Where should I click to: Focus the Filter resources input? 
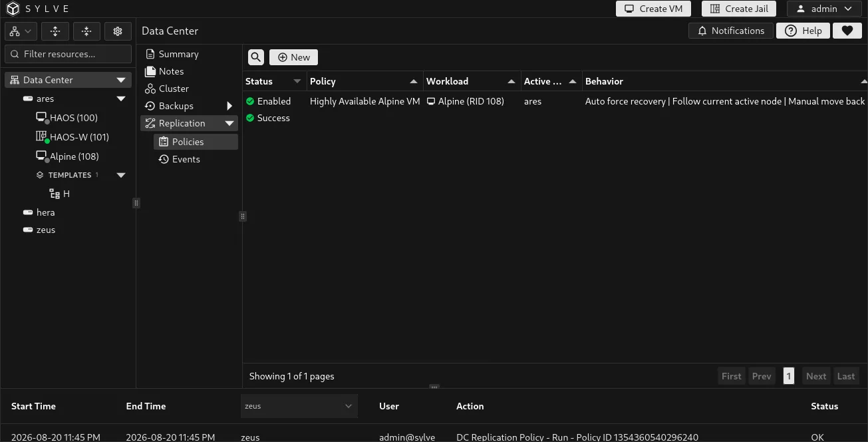[69, 54]
